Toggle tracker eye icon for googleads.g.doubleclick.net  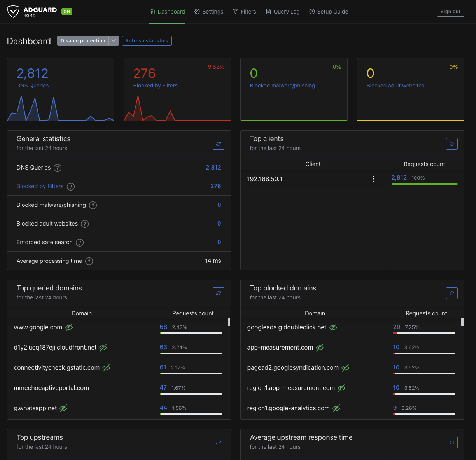(333, 327)
